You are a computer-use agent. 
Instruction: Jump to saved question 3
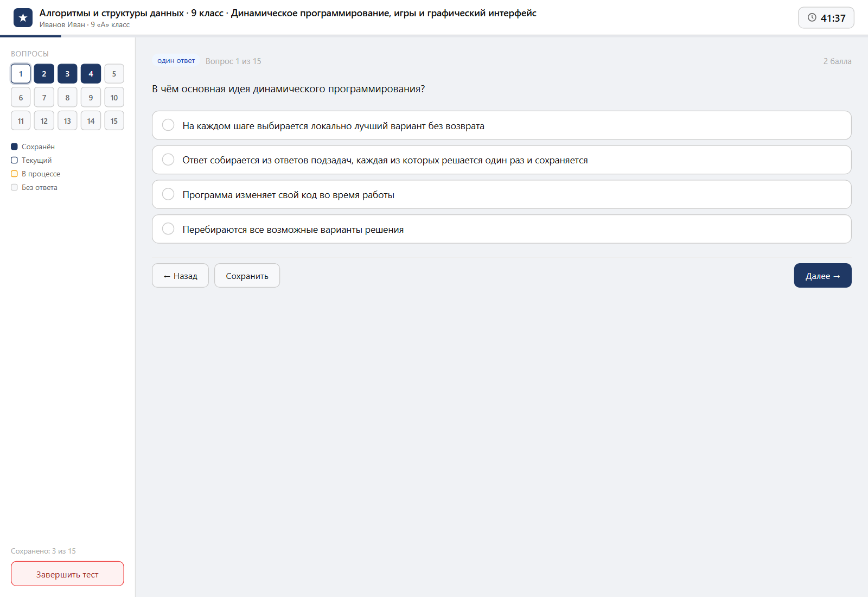67,74
